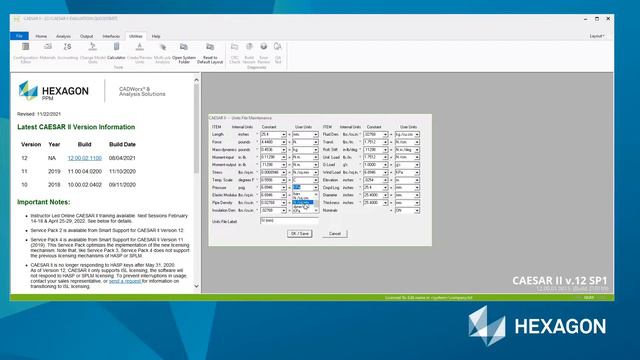Cancel the Units File Maintenance dialog
640x360 pixels.
[335, 233]
